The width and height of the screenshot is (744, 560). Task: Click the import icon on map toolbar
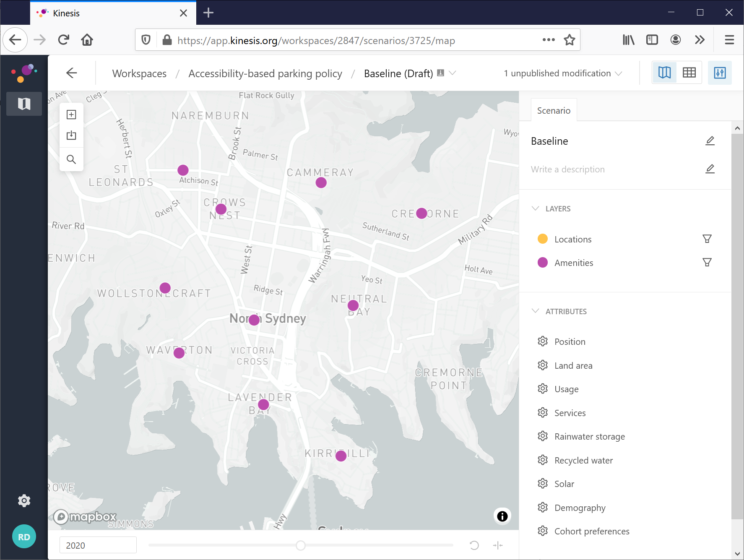point(71,135)
